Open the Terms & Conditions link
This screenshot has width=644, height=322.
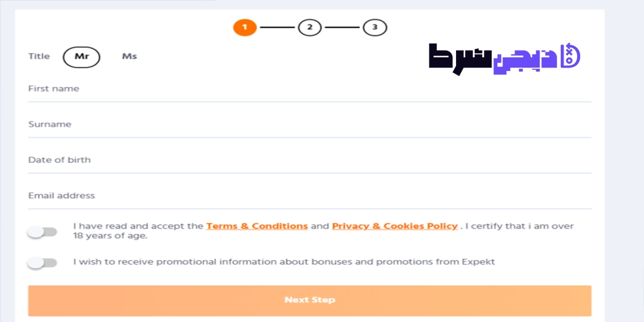pos(257,226)
